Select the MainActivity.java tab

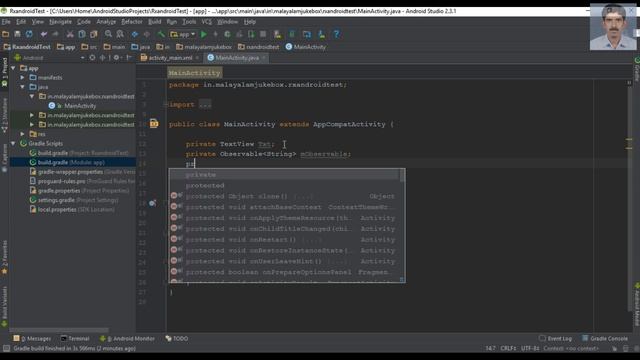click(x=237, y=58)
